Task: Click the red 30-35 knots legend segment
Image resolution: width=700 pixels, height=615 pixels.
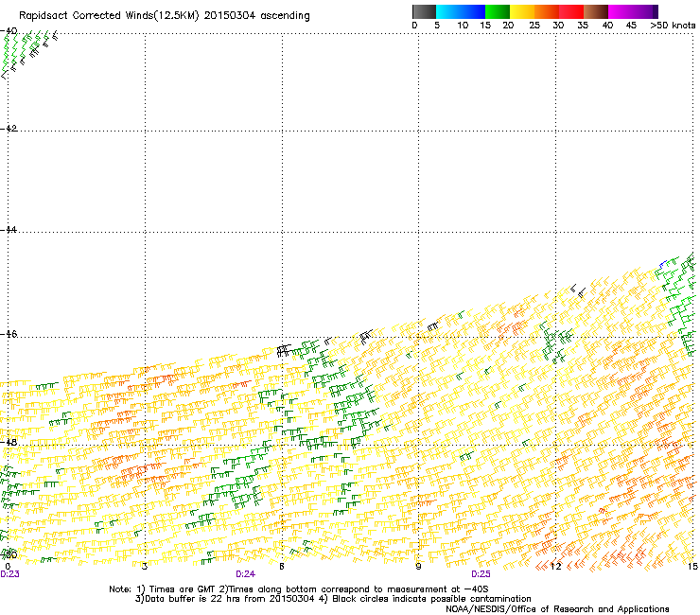Action: (571, 11)
